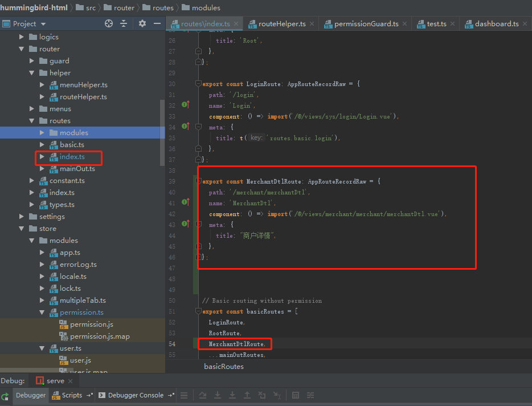
Task: Expand the logics folder
Action: point(22,36)
